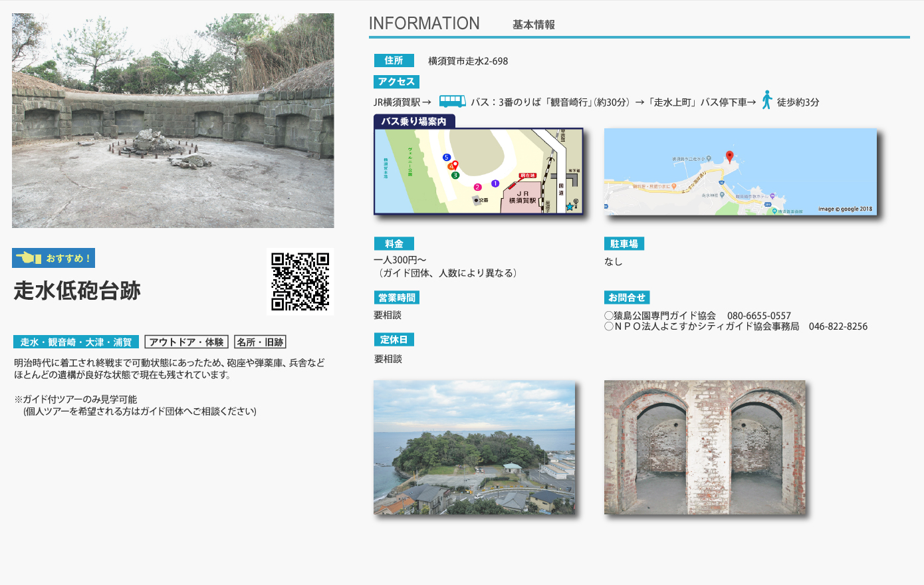
Task: Select the アウトドア・体験 category tag
Action: [x=186, y=342]
